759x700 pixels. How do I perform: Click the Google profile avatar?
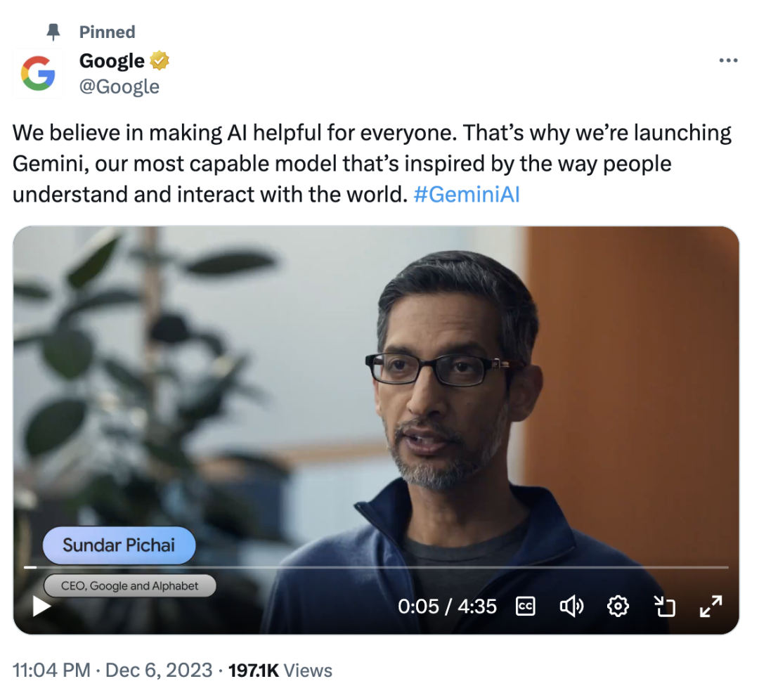38,73
